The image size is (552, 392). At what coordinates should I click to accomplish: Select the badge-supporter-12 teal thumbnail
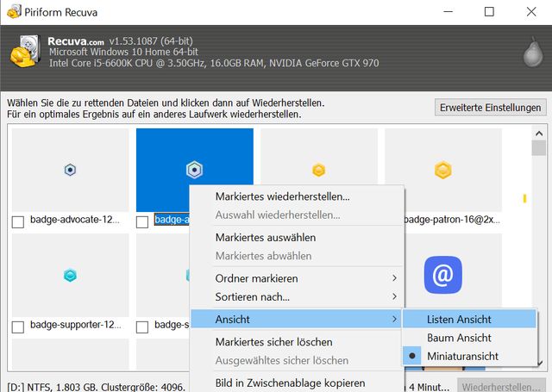(x=71, y=276)
